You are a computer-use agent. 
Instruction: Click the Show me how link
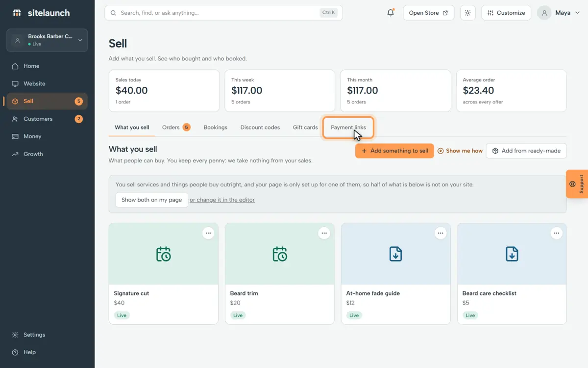(460, 151)
